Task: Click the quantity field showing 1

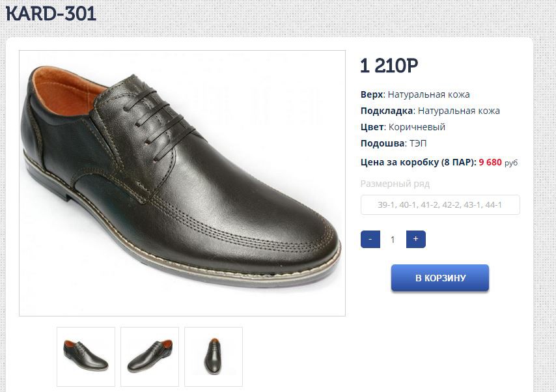Action: [x=393, y=240]
